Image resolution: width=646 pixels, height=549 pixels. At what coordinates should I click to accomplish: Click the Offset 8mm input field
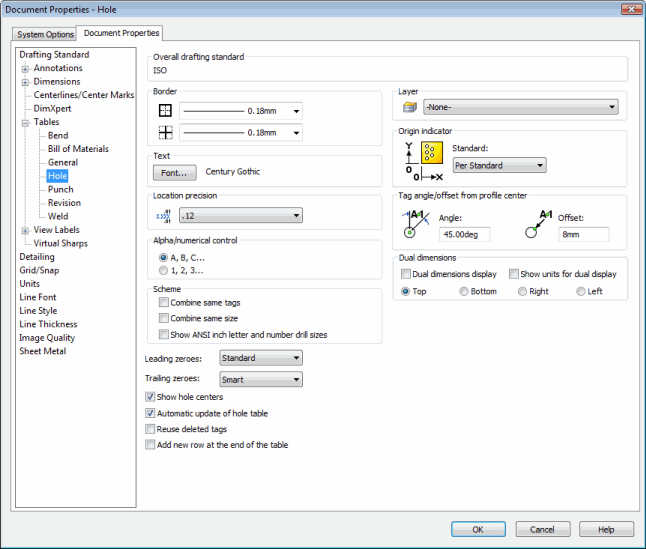583,234
